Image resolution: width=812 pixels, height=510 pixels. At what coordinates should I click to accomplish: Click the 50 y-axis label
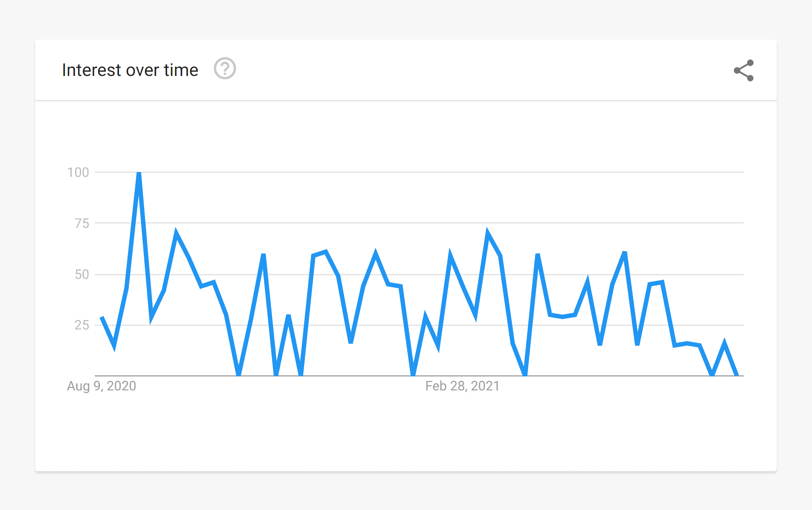pyautogui.click(x=82, y=274)
